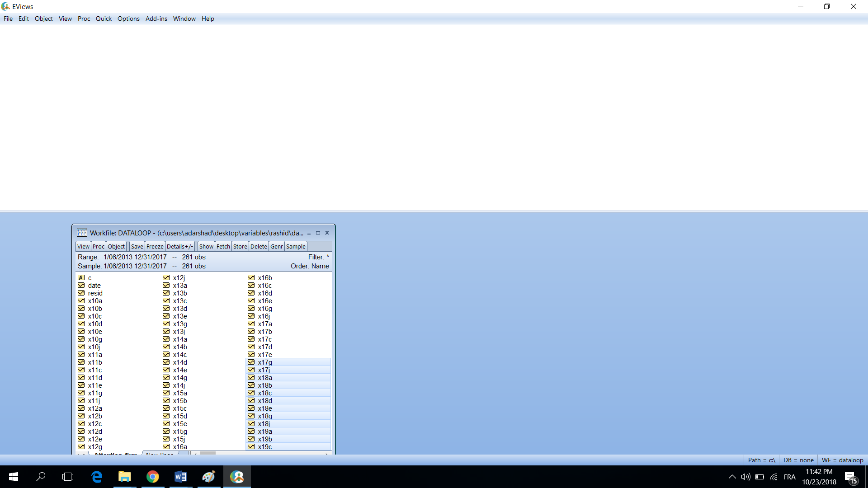Click the Range date text
The width and height of the screenshot is (868, 488).
135,257
